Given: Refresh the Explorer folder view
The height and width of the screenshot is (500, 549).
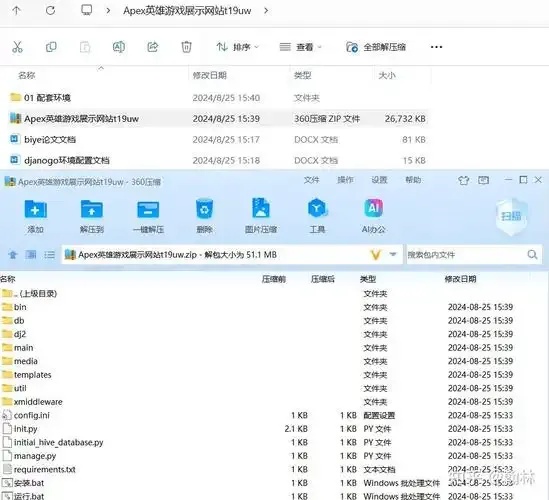Looking at the screenshot, I should (50, 11).
